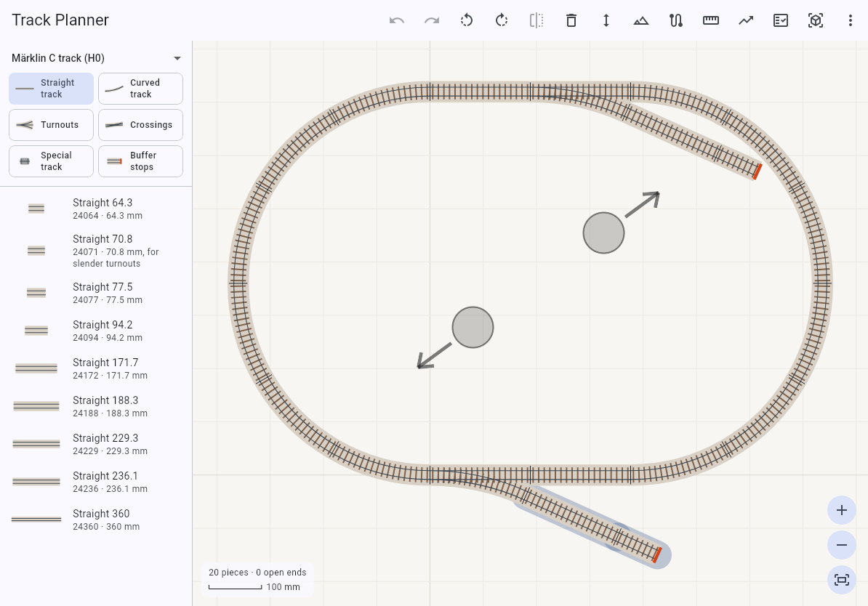
Task: Click the '20 pieces · 0 open ends' status
Action: pyautogui.click(x=257, y=573)
